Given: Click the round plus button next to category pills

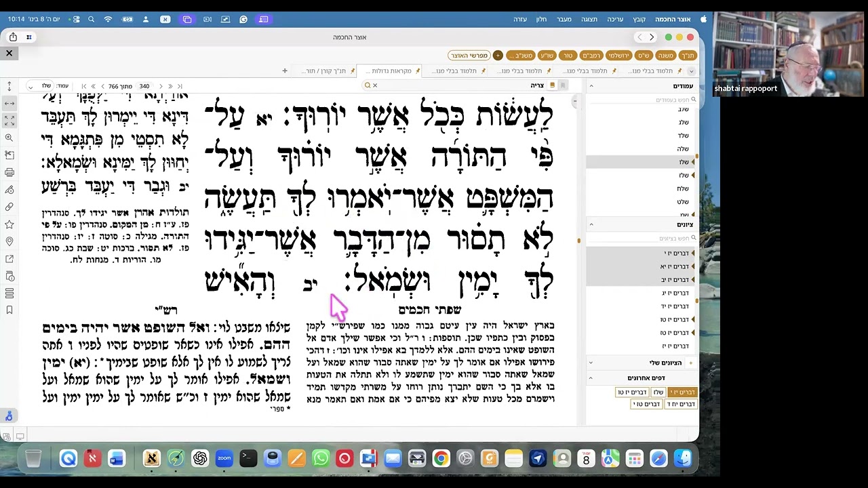Looking at the screenshot, I should coord(498,56).
